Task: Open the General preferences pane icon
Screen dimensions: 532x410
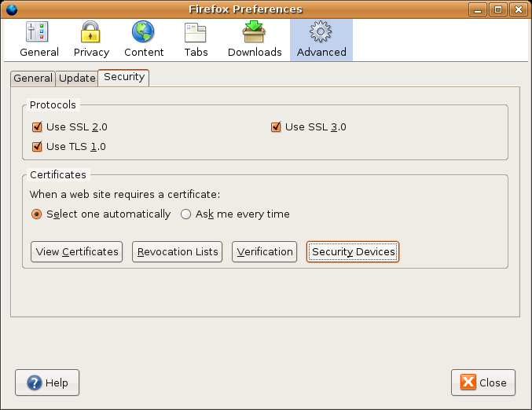Action: click(39, 33)
